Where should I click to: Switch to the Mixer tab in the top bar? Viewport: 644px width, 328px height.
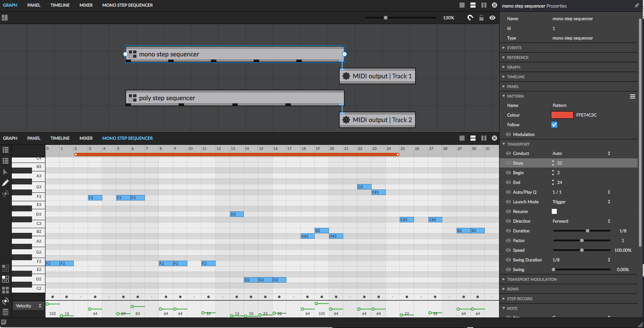(86, 5)
